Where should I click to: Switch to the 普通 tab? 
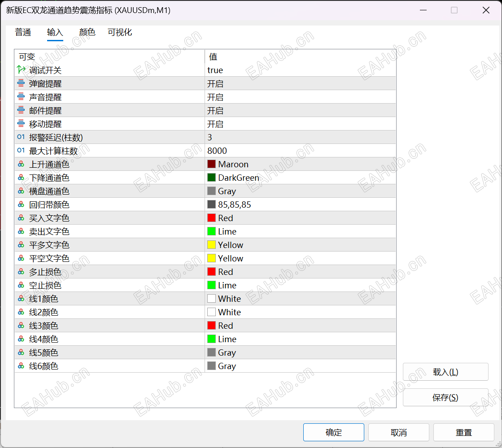pyautogui.click(x=23, y=32)
